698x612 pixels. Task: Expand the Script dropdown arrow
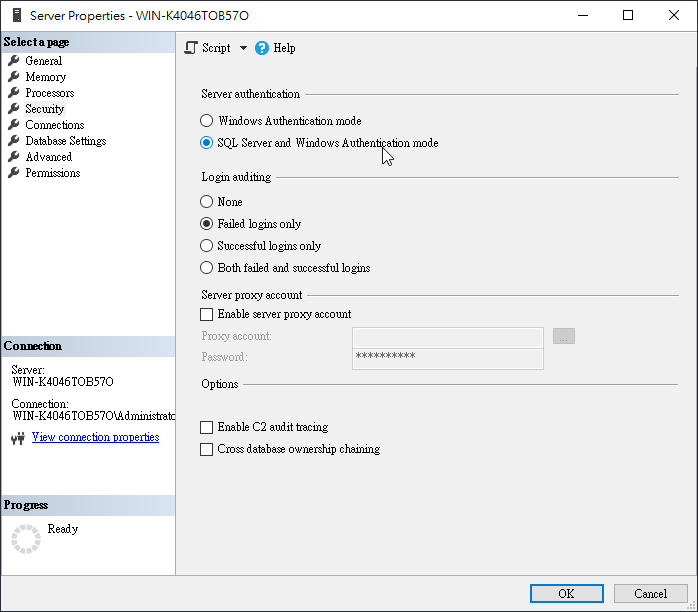(x=243, y=48)
